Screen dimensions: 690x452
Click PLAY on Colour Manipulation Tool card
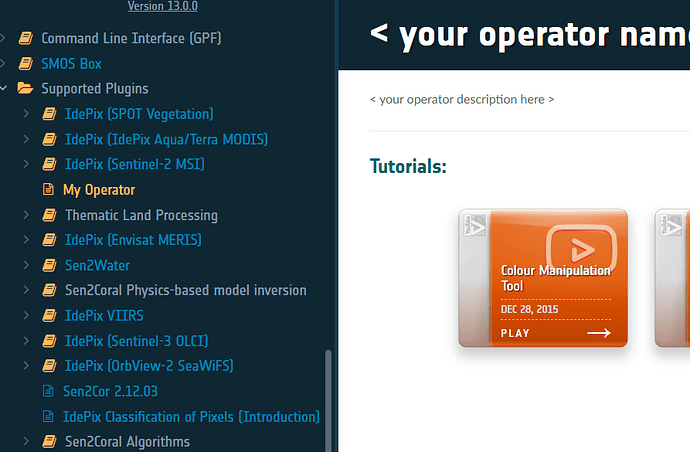(x=515, y=333)
